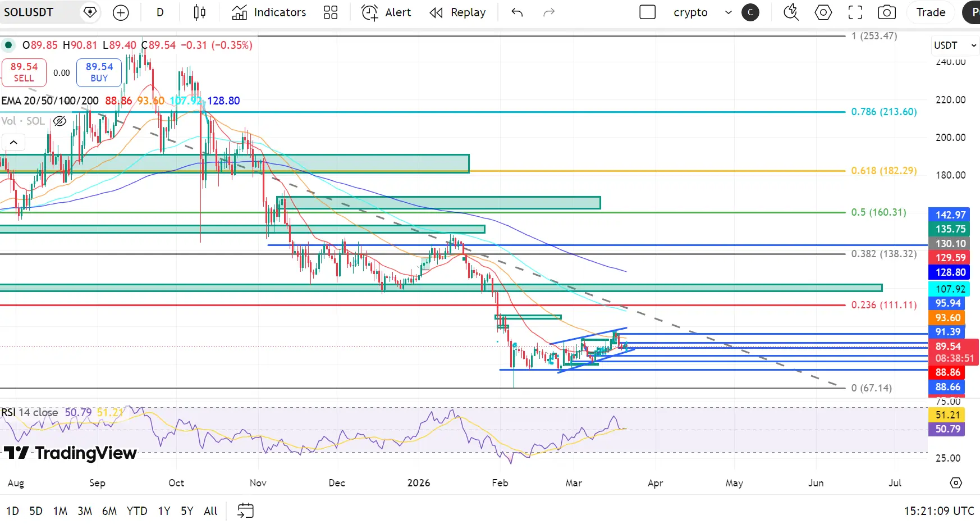Switch to the 1Y date range
The height and width of the screenshot is (524, 980).
(164, 511)
